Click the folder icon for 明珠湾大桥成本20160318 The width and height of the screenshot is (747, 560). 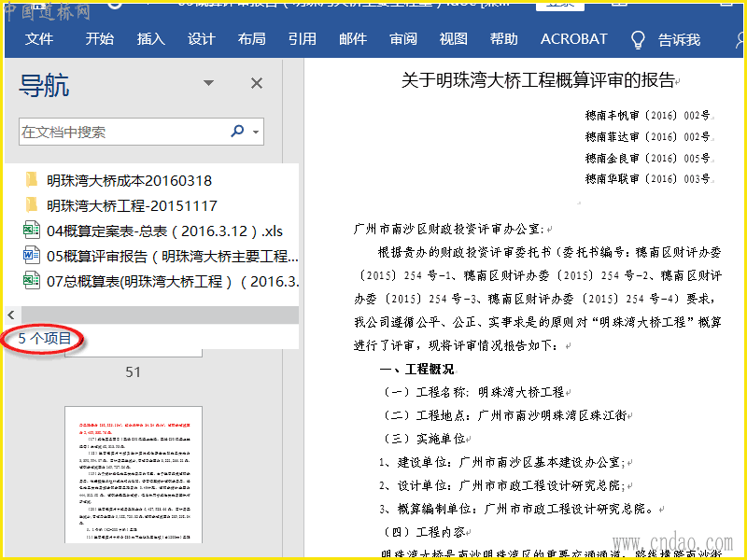tap(32, 180)
